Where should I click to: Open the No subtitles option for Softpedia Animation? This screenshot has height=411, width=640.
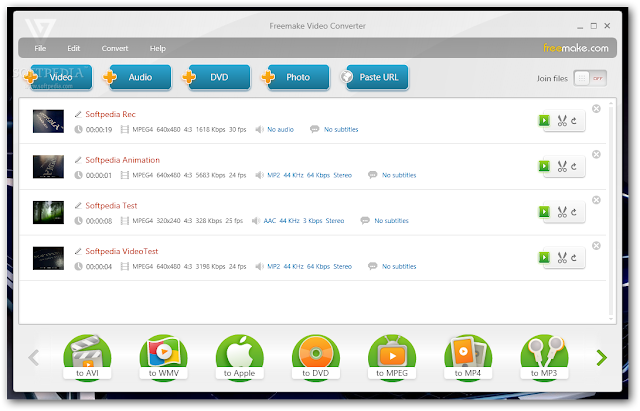(x=399, y=175)
